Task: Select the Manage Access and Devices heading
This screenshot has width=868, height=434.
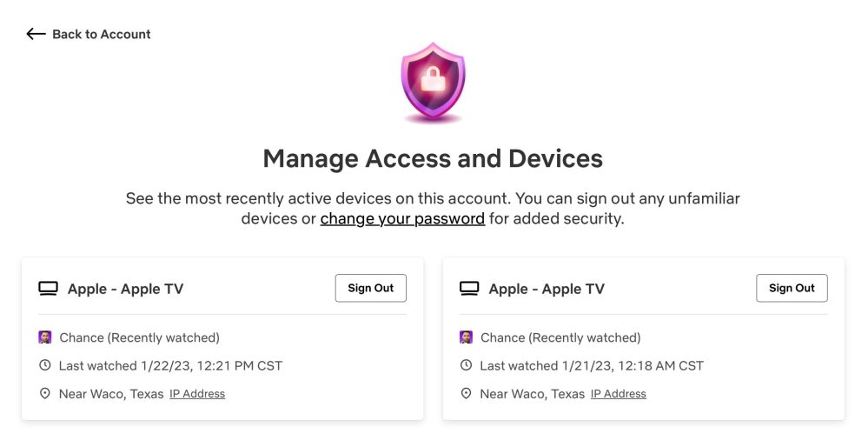Action: pos(433,158)
